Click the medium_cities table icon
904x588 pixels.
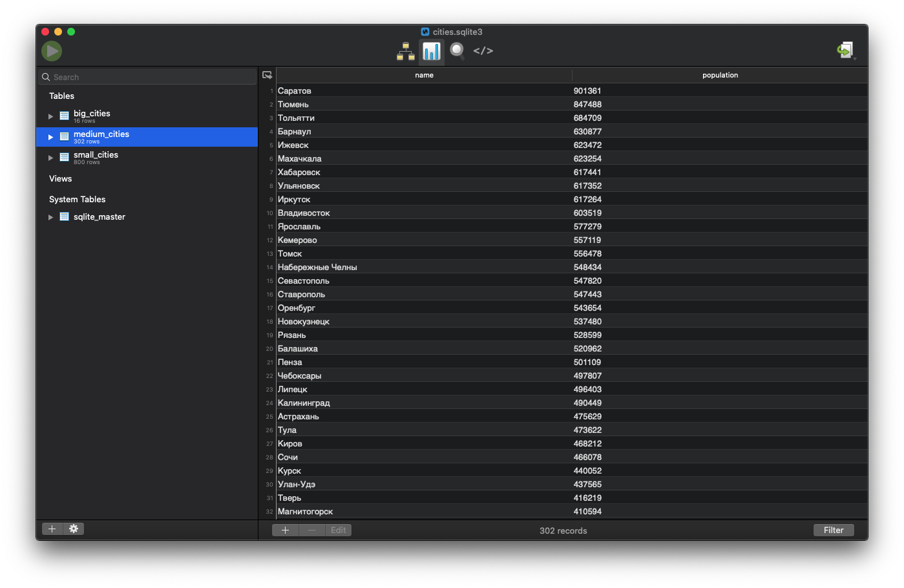[65, 136]
